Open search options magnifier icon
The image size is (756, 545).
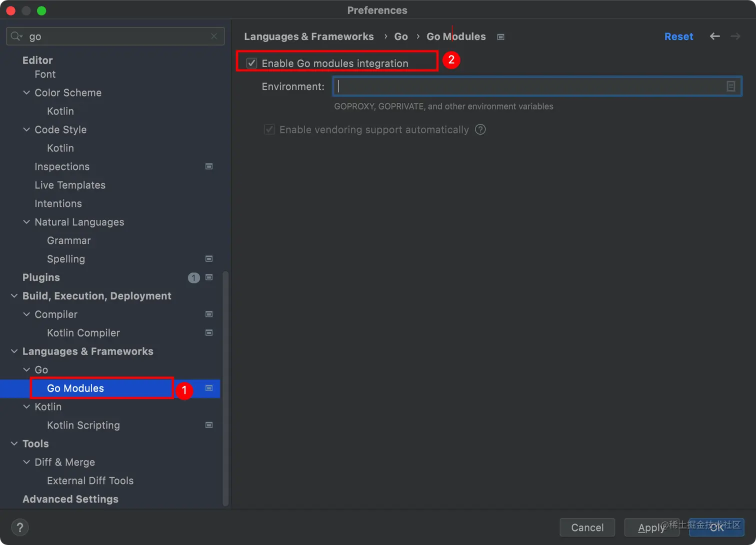click(x=16, y=36)
